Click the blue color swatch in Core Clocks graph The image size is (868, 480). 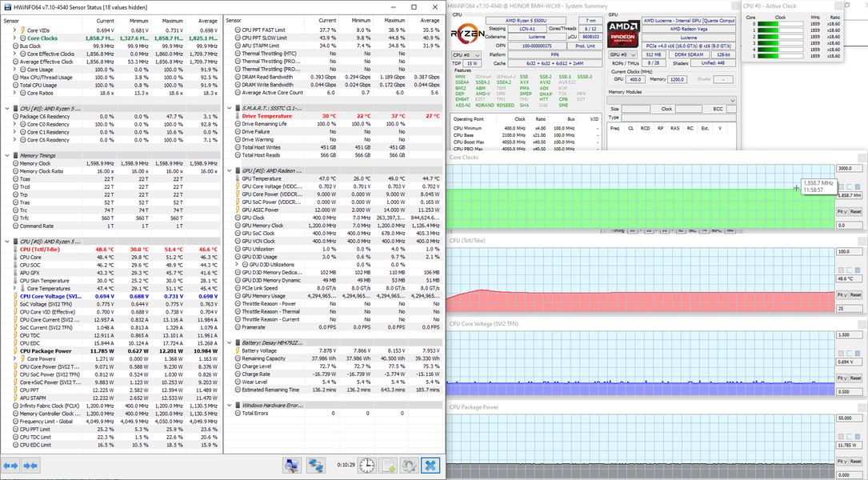(858, 186)
